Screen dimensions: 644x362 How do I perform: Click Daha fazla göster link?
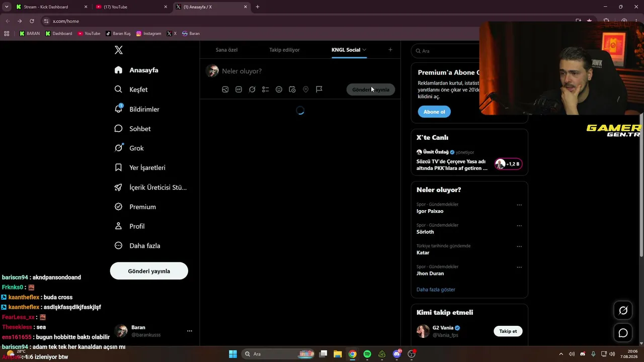click(436, 290)
